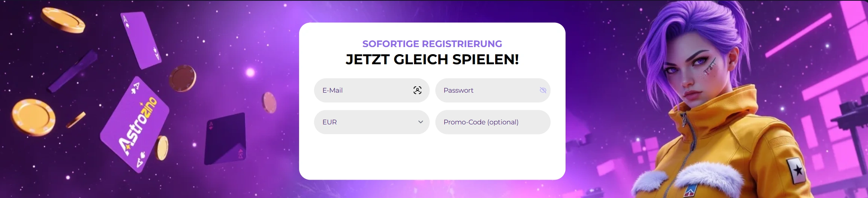
Task: Click the purple ace card at top
Action: tap(140, 39)
